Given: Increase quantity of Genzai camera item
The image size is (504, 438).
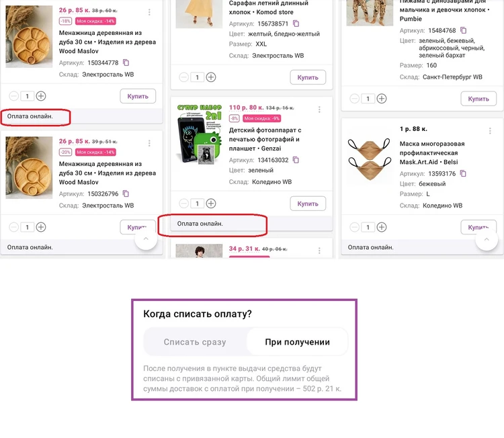Looking at the screenshot, I should click(x=211, y=204).
